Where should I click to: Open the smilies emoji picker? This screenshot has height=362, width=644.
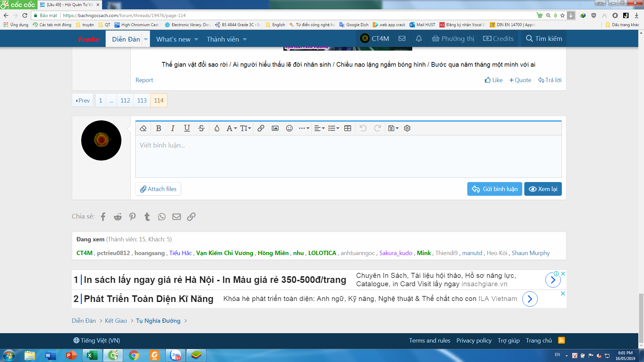coord(289,128)
